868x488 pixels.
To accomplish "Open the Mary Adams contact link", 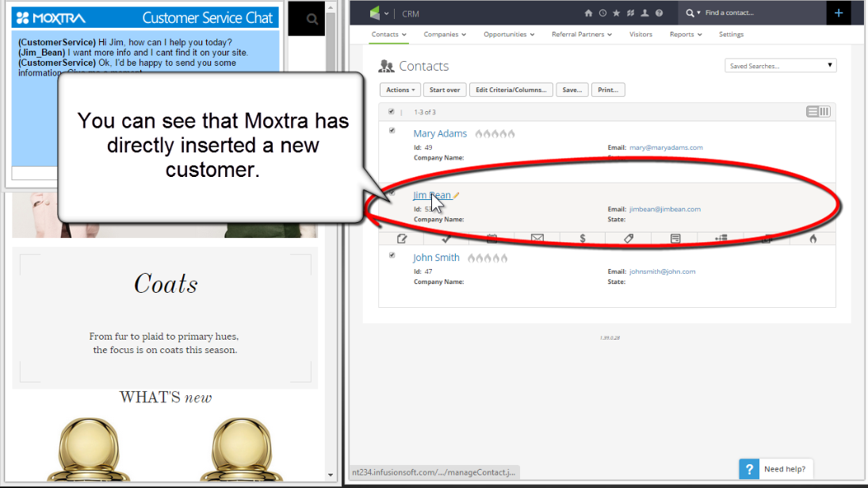I will (x=439, y=133).
